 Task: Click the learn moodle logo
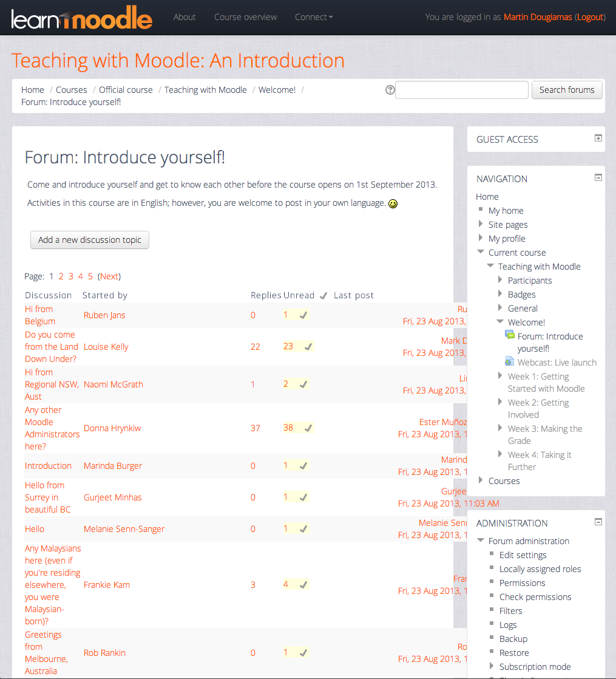point(82,18)
